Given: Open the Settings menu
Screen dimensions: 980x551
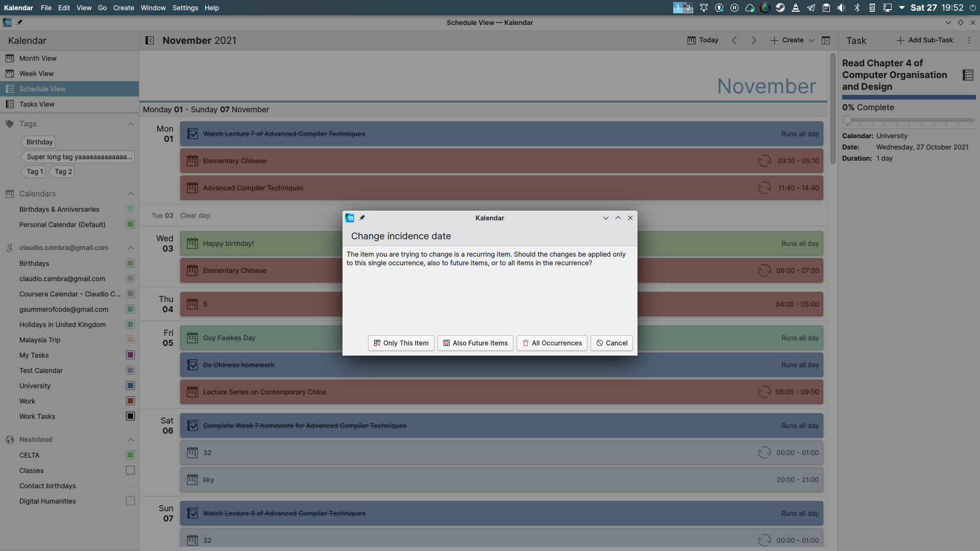Looking at the screenshot, I should pos(185,8).
